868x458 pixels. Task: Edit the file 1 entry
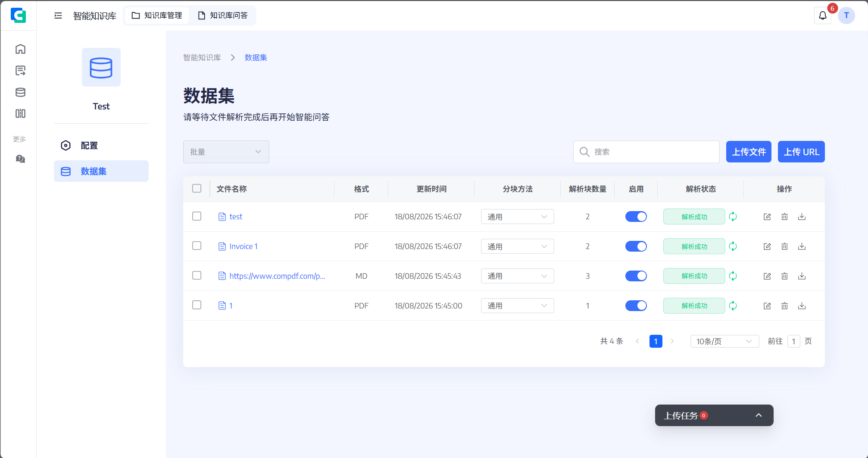767,306
